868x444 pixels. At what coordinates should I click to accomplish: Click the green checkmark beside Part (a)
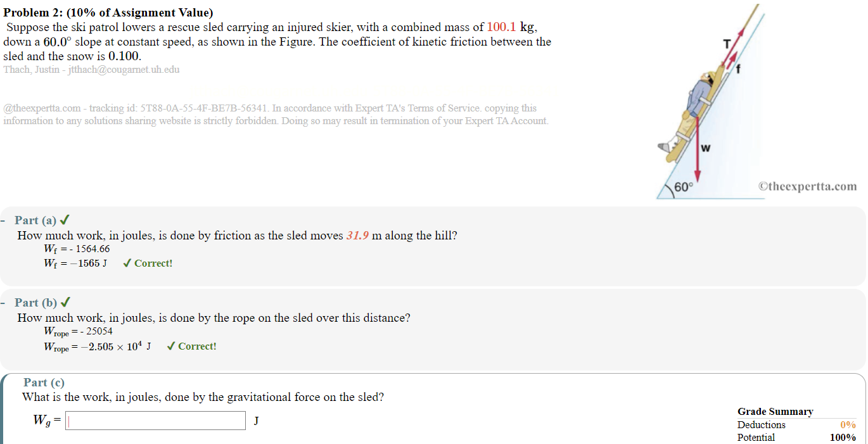pyautogui.click(x=64, y=220)
